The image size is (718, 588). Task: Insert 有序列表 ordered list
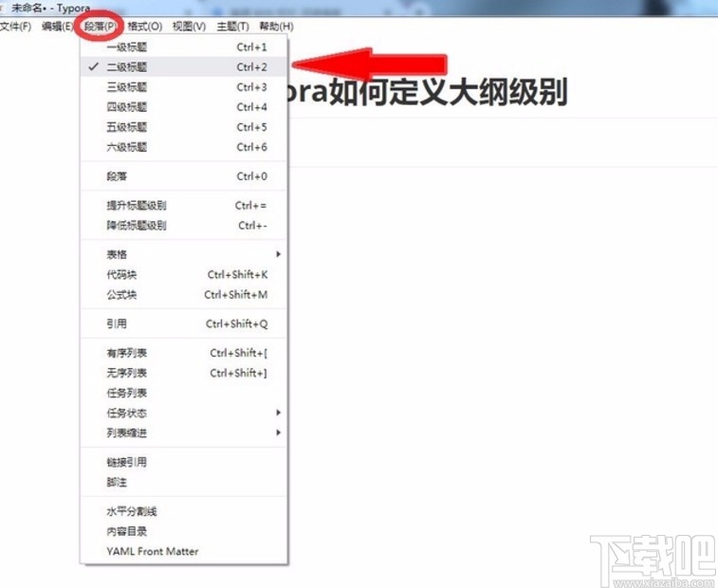[x=184, y=353]
